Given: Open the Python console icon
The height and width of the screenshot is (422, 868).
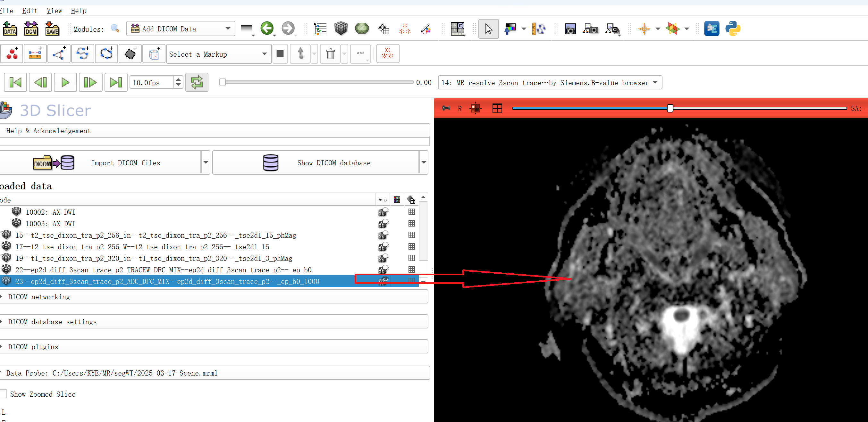Looking at the screenshot, I should pyautogui.click(x=733, y=29).
